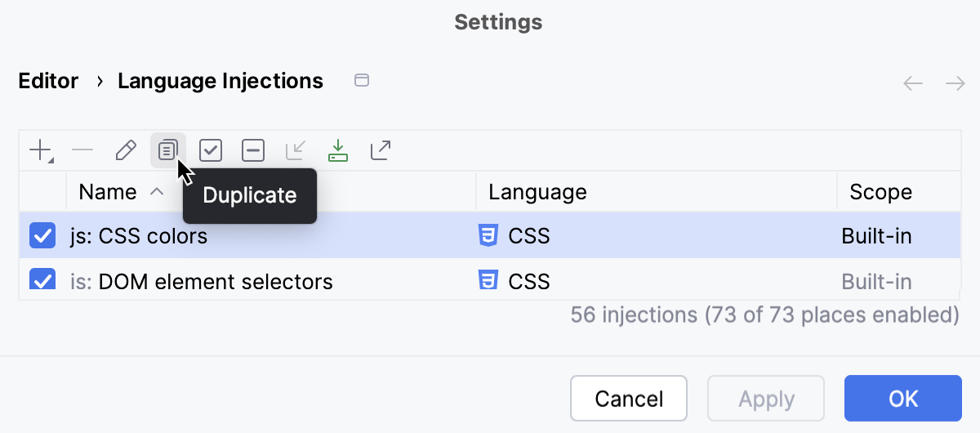Click the Disable selected injections icon
The image size is (980, 433).
[253, 150]
